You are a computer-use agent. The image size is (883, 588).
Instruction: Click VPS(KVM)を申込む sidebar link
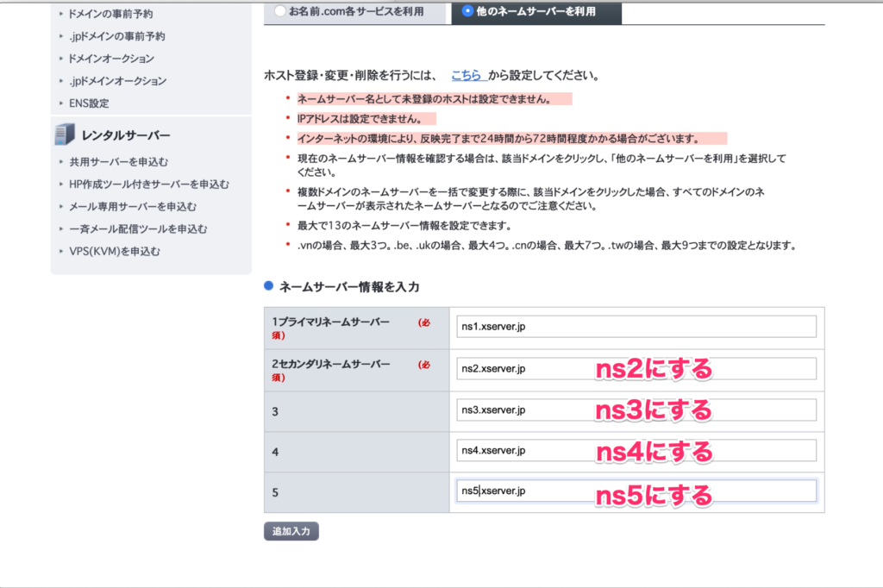(115, 252)
